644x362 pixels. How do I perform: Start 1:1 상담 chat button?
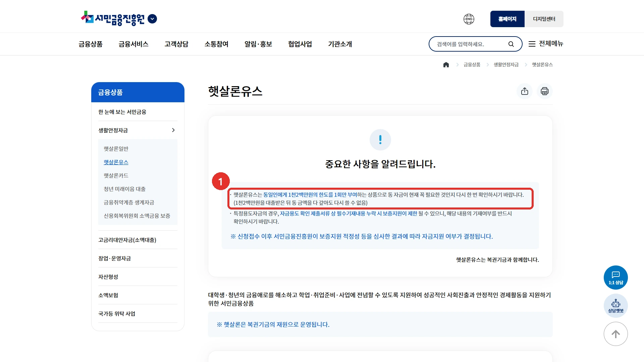pos(616,278)
